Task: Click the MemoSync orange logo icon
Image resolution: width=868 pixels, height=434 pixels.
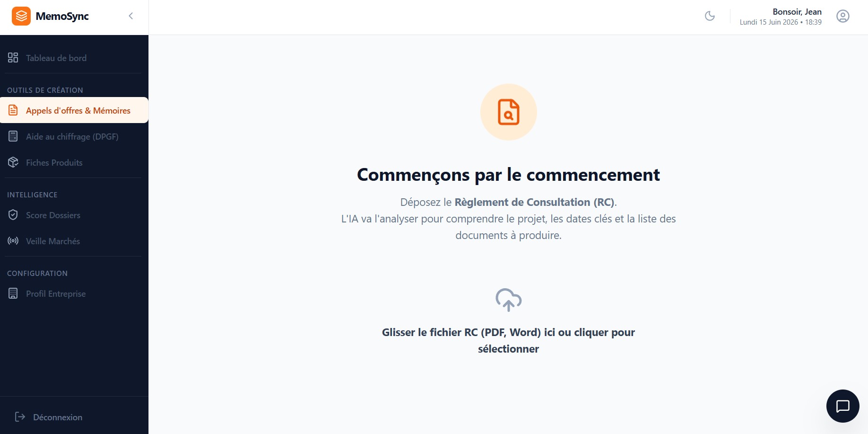Action: tap(21, 16)
